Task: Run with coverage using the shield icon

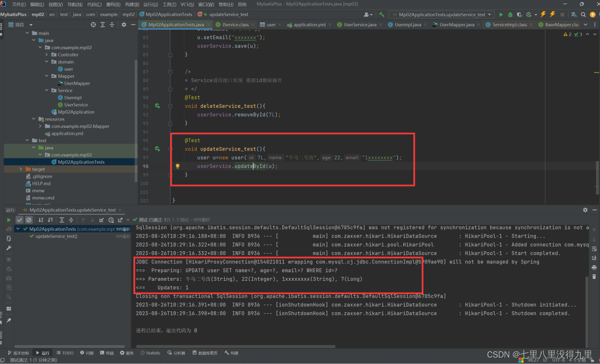Action: pos(519,15)
